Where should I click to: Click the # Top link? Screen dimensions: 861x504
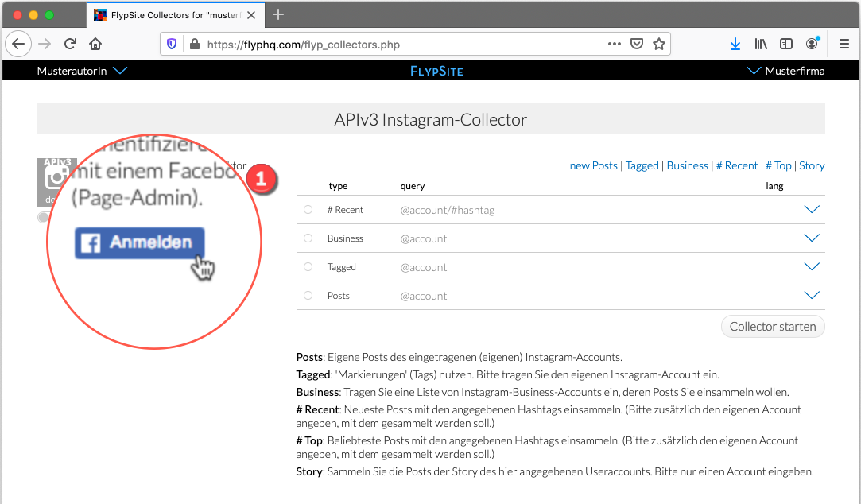coord(778,166)
